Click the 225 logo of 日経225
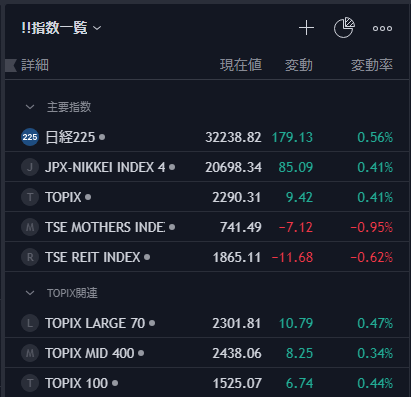The height and width of the screenshot is (397, 411). tap(30, 137)
